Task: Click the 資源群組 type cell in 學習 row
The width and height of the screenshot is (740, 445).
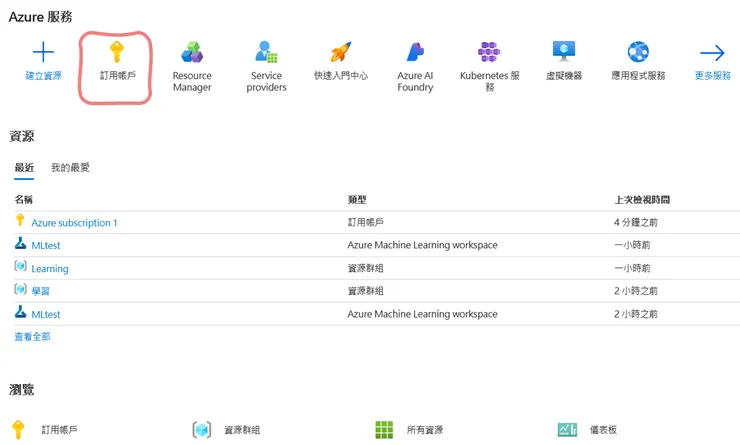Action: (366, 291)
